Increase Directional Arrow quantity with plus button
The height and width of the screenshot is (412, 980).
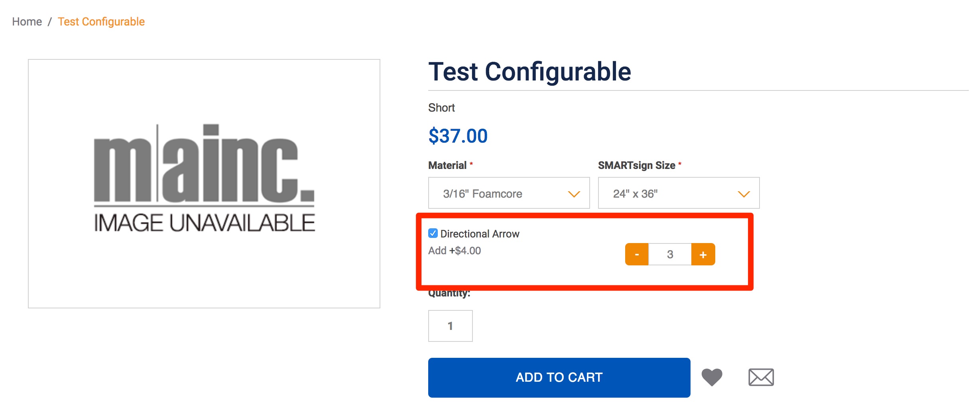click(x=703, y=254)
